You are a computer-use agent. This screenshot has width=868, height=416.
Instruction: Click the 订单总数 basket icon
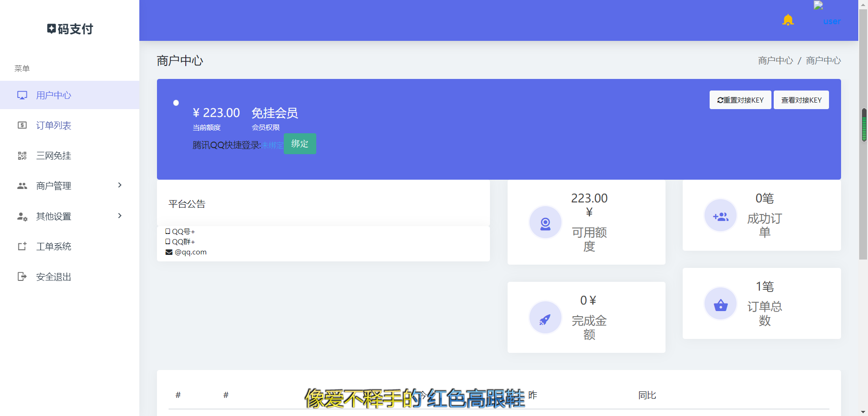click(720, 305)
